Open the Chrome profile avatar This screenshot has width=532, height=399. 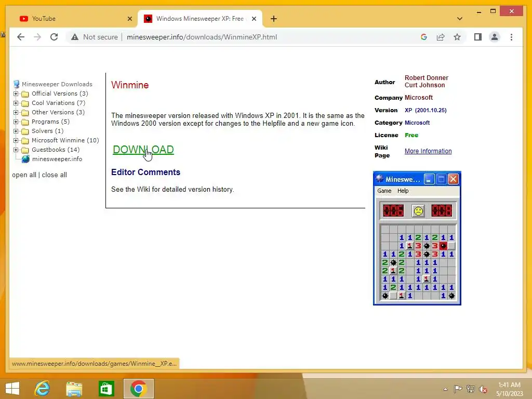click(495, 37)
